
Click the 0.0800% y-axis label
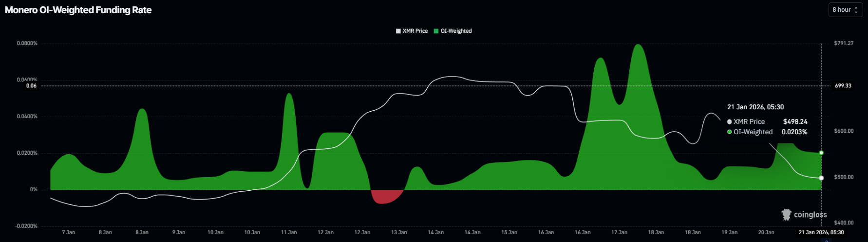pos(27,43)
